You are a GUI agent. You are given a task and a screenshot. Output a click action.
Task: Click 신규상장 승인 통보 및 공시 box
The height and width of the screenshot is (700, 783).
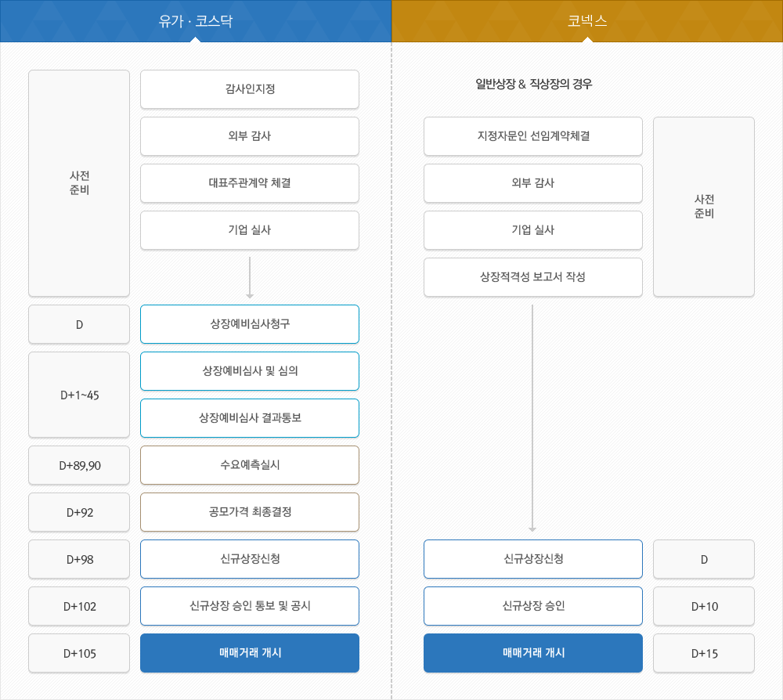point(250,605)
